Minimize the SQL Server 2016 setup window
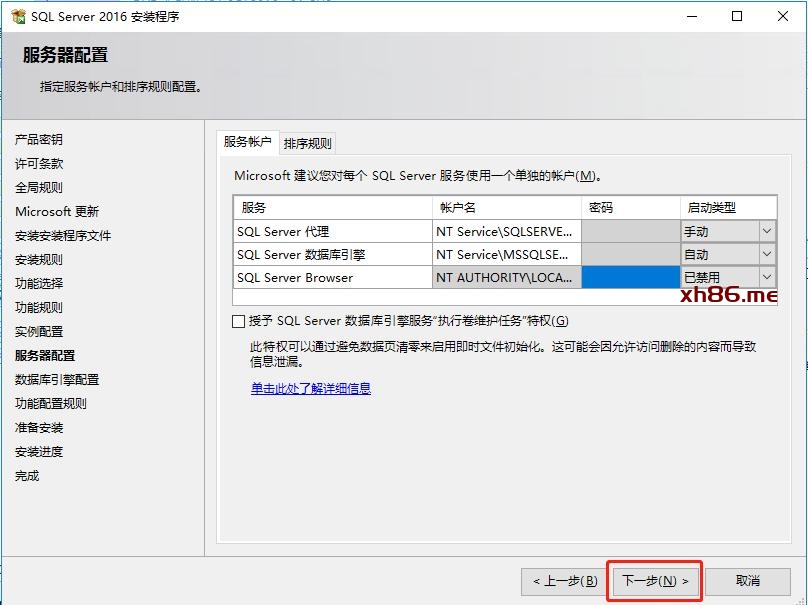Image resolution: width=808 pixels, height=605 pixels. [692, 16]
